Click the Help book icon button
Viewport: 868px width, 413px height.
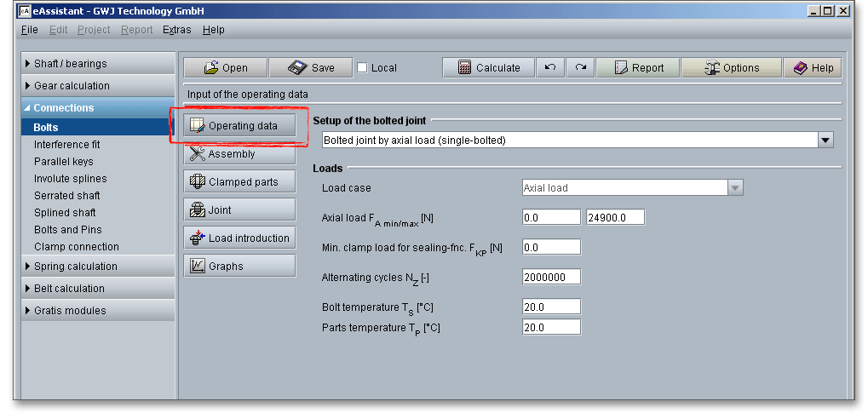pos(813,68)
